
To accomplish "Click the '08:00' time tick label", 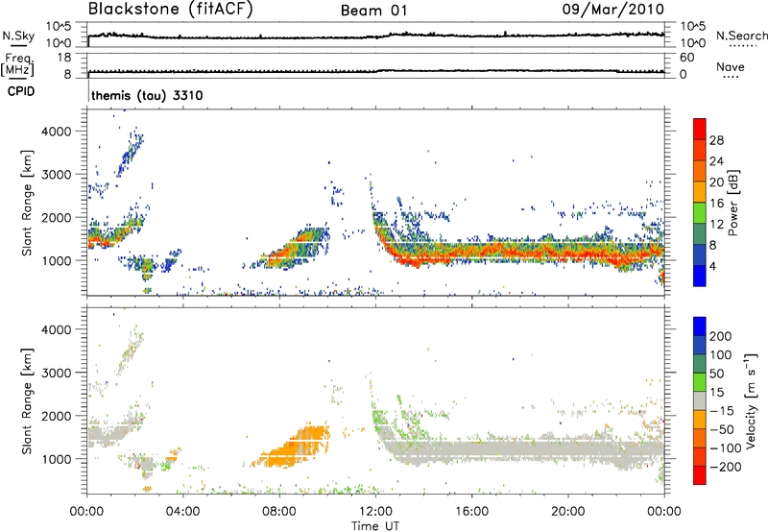I will (x=279, y=512).
